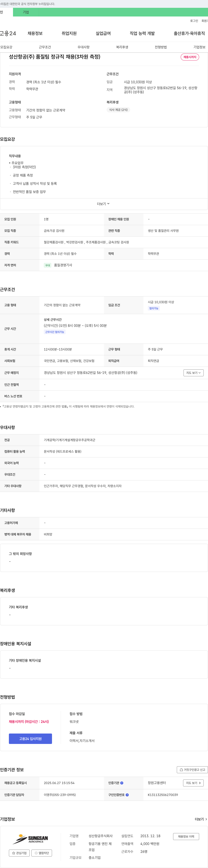
Task: Click 생산 및 품질관리 사무원 value
Action: pos(163,231)
